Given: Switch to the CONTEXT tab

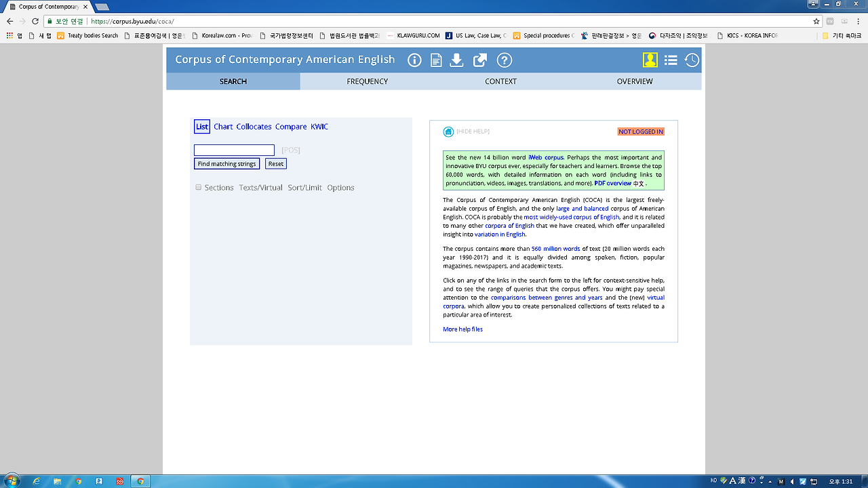Looking at the screenshot, I should (501, 81).
